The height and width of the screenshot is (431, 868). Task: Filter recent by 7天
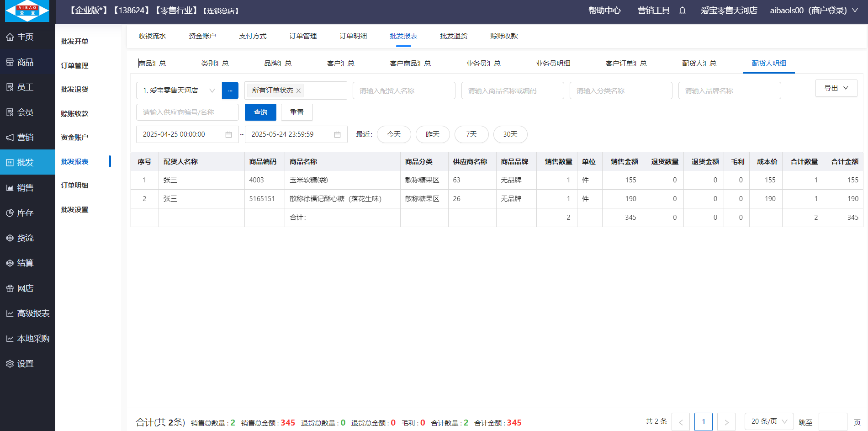pos(471,134)
